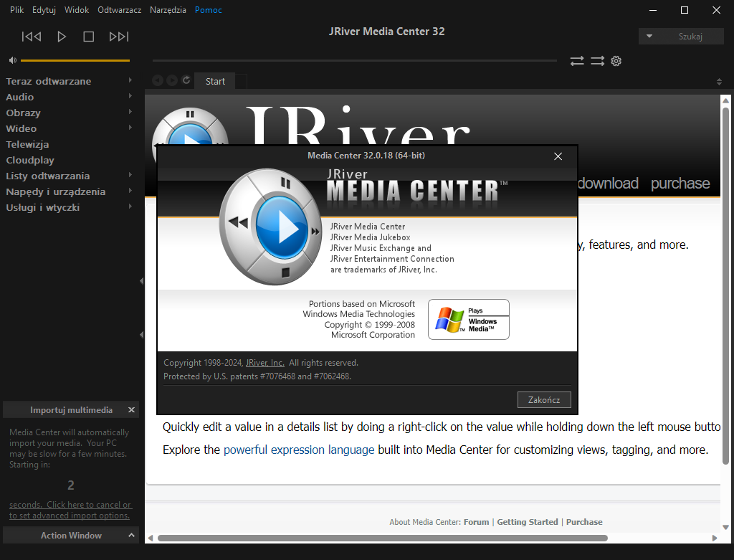
Task: Open the download link in the header
Action: click(608, 183)
